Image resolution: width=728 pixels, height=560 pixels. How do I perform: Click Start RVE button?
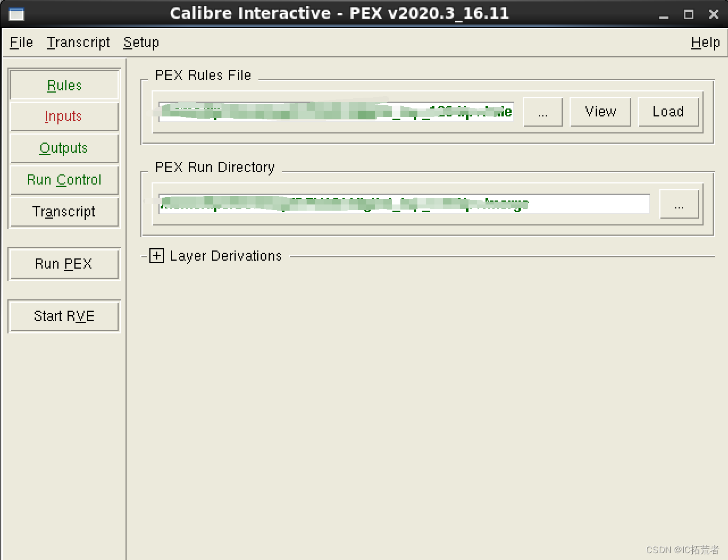point(64,316)
